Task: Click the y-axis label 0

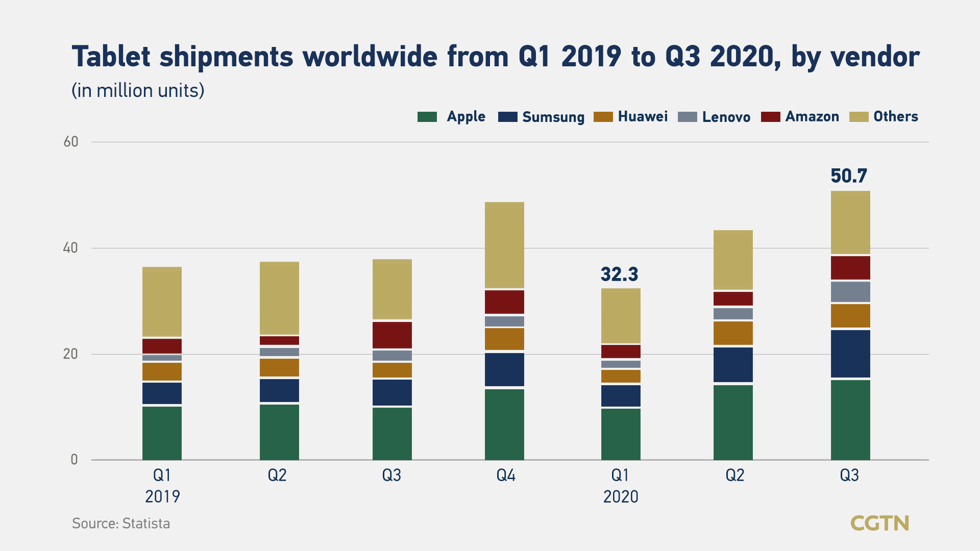Action: coord(75,460)
